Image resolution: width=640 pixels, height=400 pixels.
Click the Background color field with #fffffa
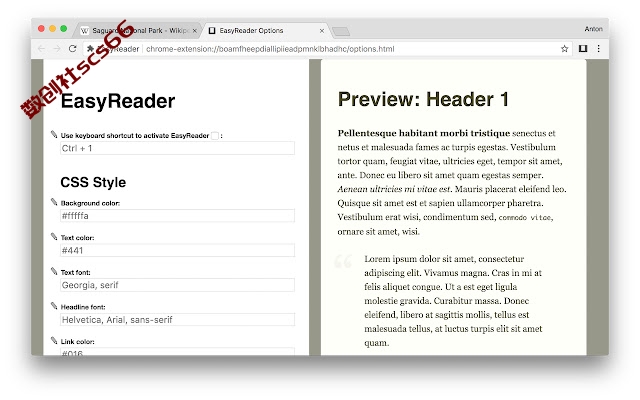(177, 216)
